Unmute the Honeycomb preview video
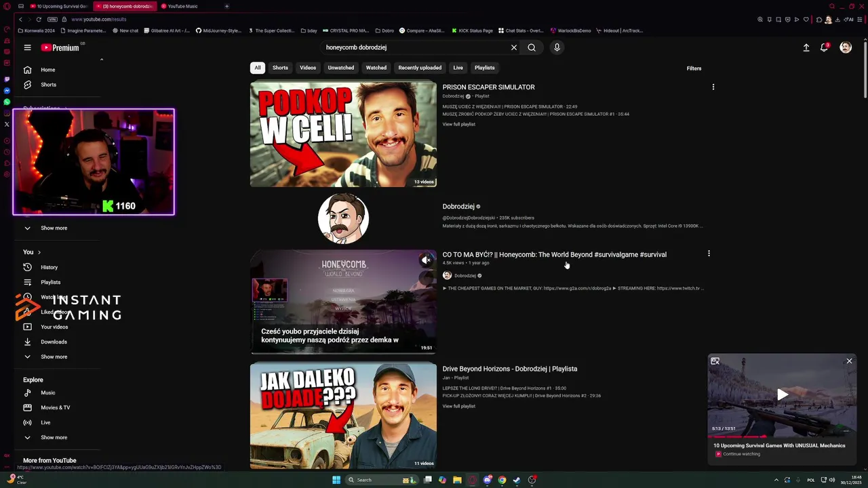868x488 pixels. click(425, 260)
